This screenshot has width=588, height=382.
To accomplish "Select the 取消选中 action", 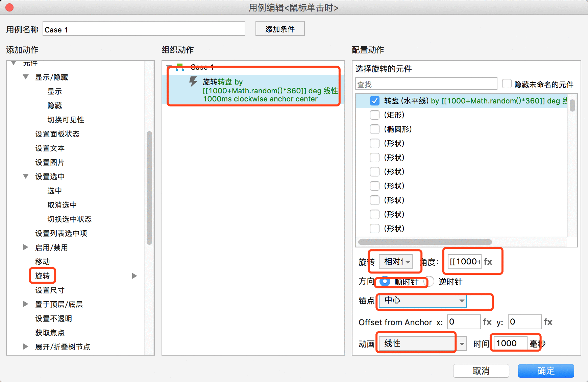I will click(62, 205).
